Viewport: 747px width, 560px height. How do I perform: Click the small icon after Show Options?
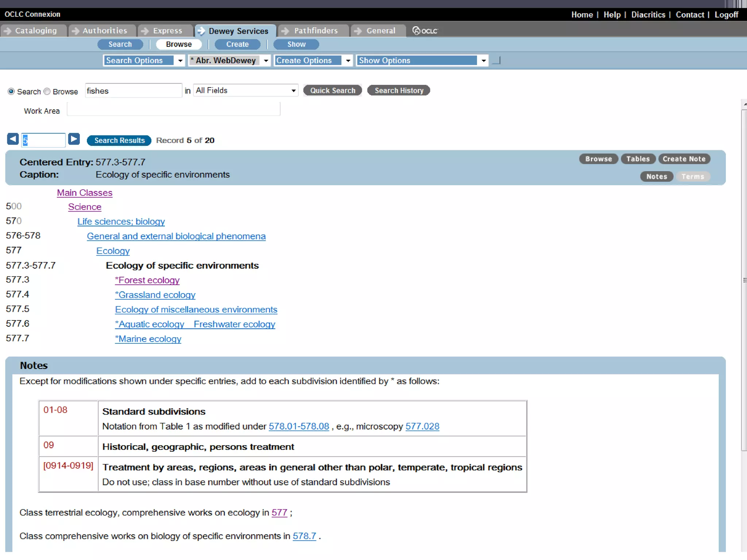coord(496,61)
